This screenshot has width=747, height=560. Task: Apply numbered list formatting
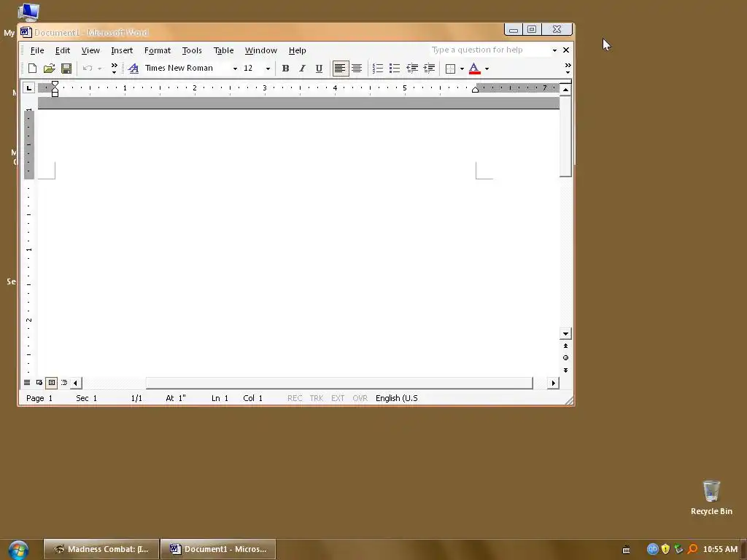[378, 69]
